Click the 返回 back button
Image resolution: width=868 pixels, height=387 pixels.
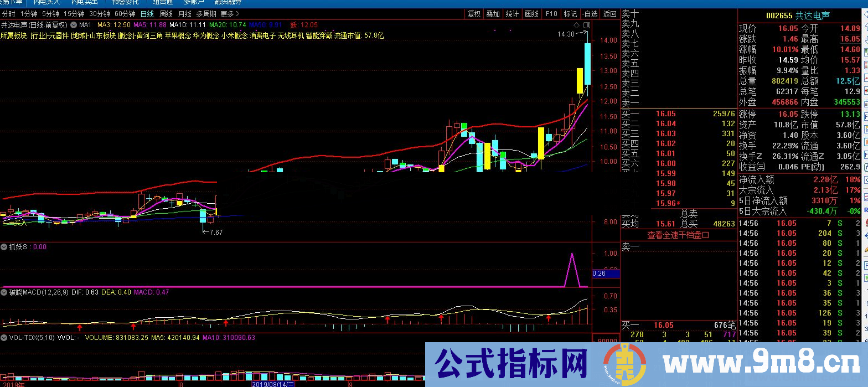click(x=609, y=14)
